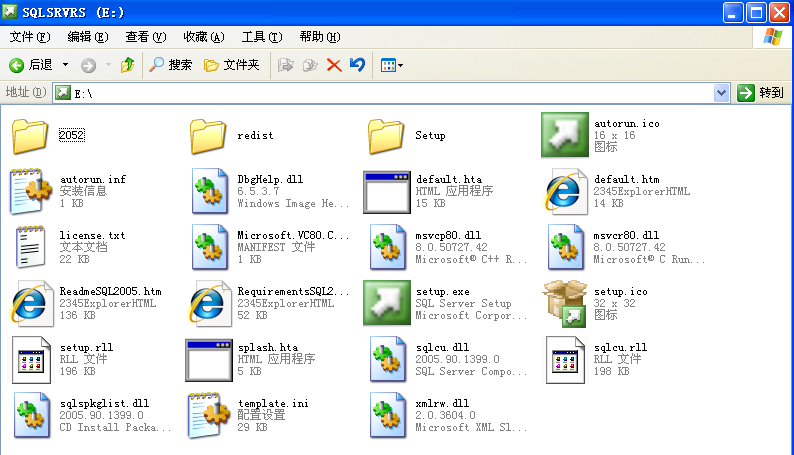Select the setup.rll file icon
The height and width of the screenshot is (455, 794).
(31, 360)
